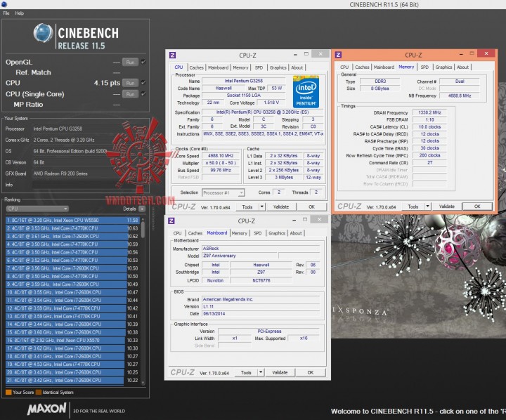The height and width of the screenshot is (420, 506).
Task: Switch to SPD tab in the Memory window
Action: pyautogui.click(x=424, y=67)
